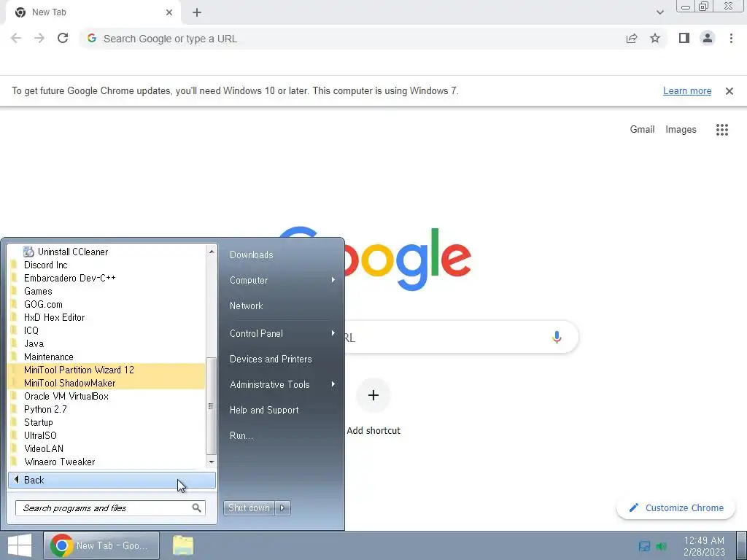This screenshot has width=747, height=560.
Task: Click the Customize Chrome button
Action: tap(676, 508)
